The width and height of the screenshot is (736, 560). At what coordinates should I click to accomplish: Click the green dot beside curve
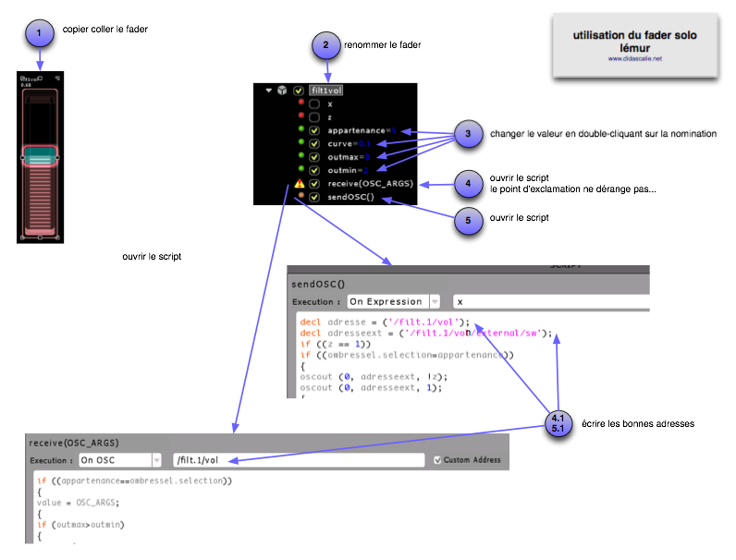coord(301,144)
